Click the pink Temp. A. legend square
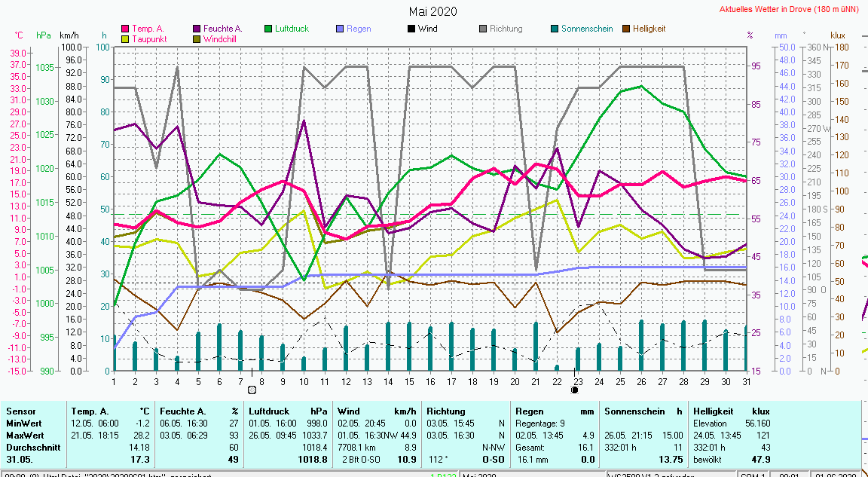 point(126,29)
